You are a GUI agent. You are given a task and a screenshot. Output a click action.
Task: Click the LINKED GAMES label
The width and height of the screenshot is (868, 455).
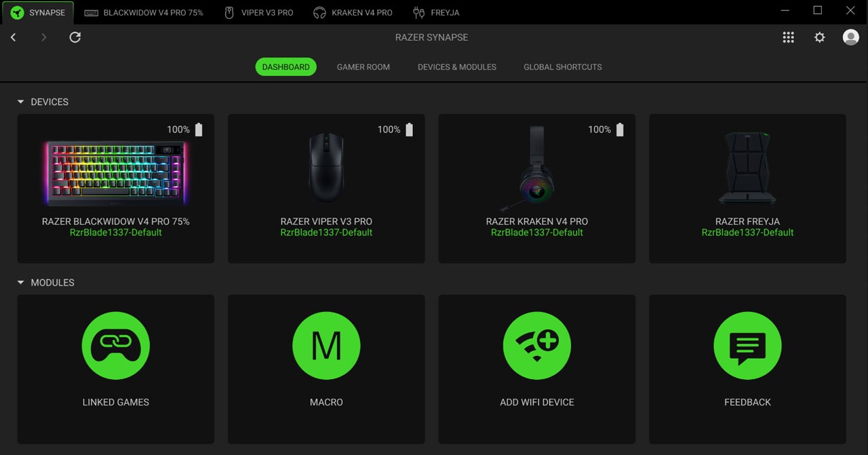tap(116, 402)
